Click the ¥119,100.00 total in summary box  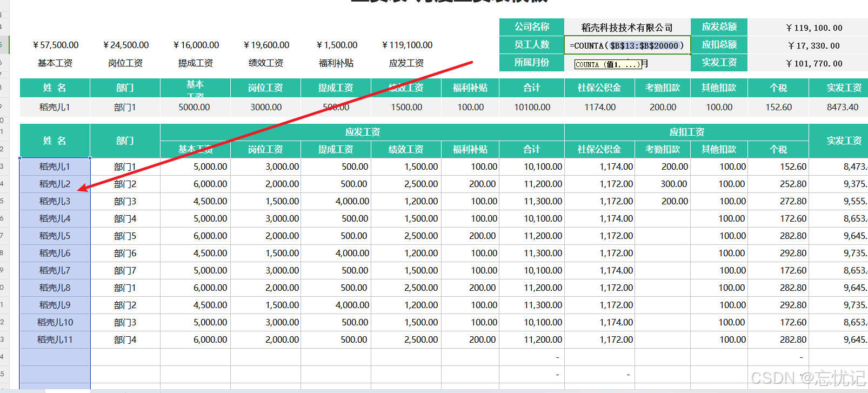(814, 28)
